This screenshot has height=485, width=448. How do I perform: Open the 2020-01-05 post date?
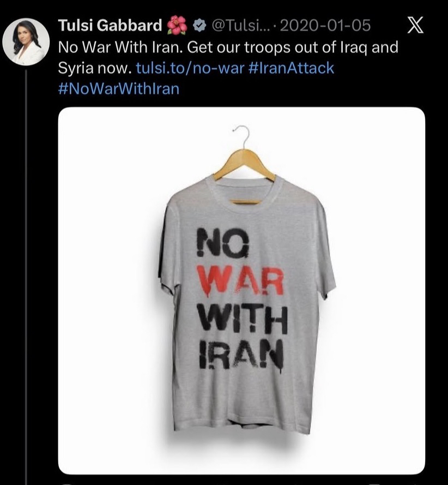point(325,26)
